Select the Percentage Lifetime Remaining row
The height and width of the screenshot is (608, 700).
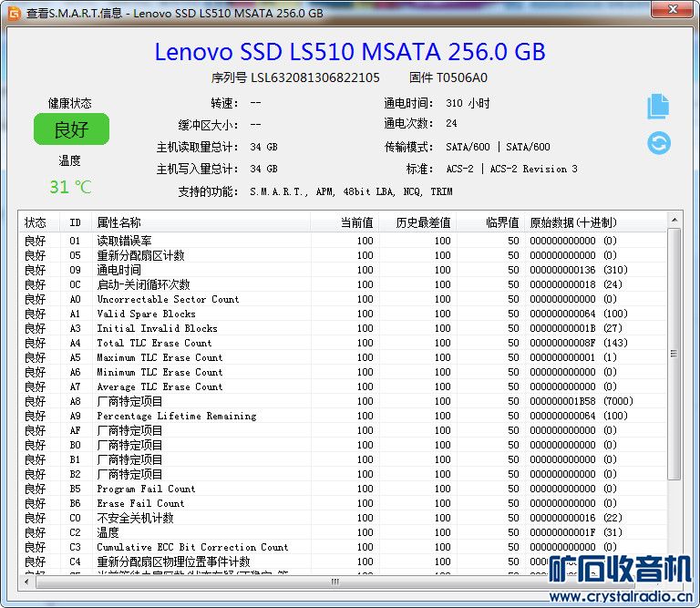[x=176, y=416]
